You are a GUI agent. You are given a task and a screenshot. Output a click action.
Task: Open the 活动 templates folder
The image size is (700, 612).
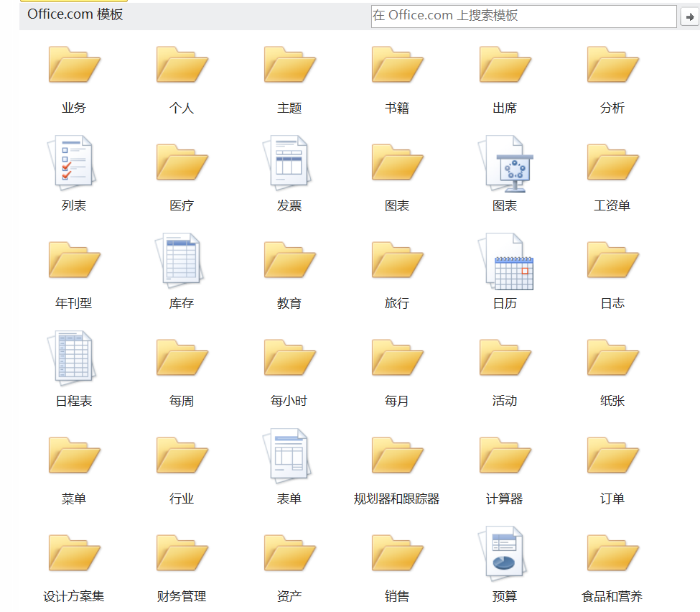pos(505,358)
